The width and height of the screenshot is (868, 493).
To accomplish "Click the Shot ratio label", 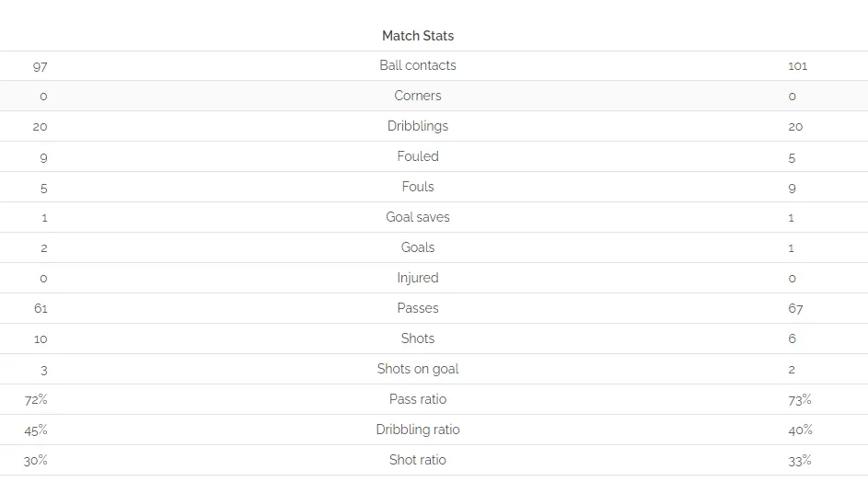I will pos(418,460).
